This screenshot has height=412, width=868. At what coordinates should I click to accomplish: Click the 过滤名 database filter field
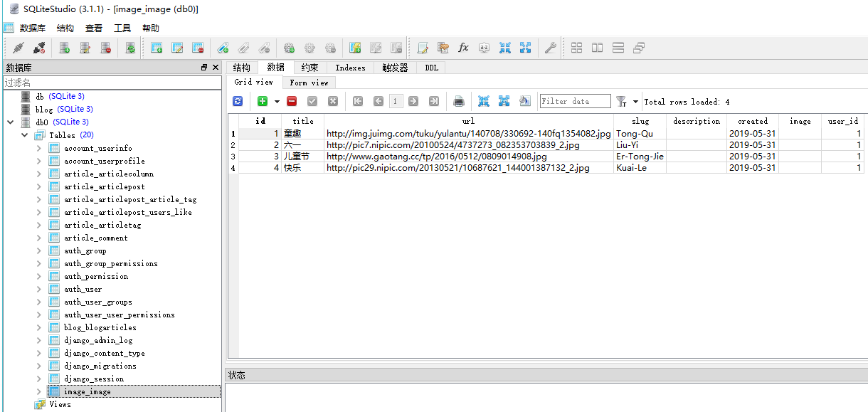[112, 83]
